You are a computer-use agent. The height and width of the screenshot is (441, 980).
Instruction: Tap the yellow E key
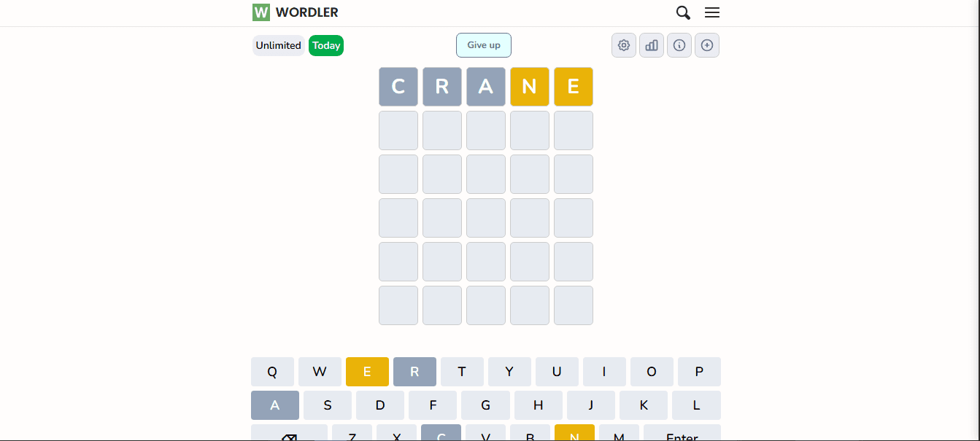[367, 372]
